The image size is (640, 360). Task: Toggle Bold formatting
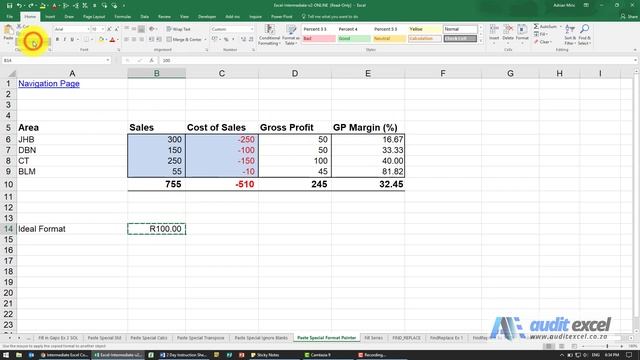pos(57,40)
